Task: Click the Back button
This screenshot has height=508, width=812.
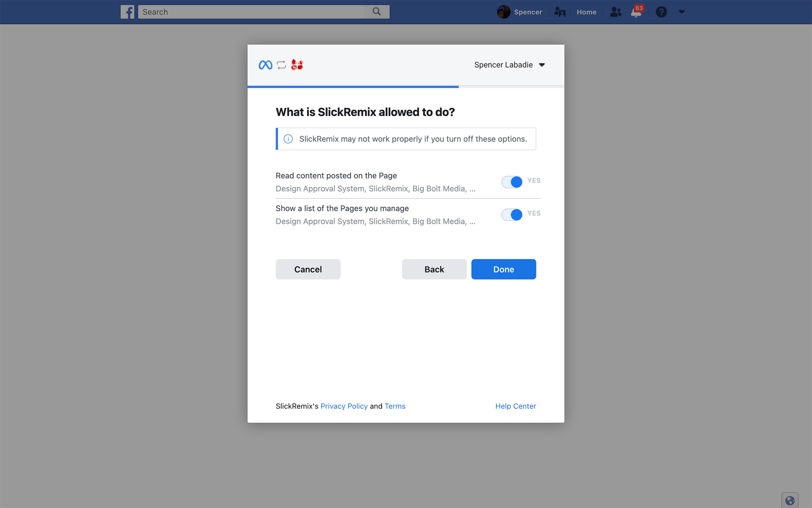Action: pyautogui.click(x=434, y=269)
